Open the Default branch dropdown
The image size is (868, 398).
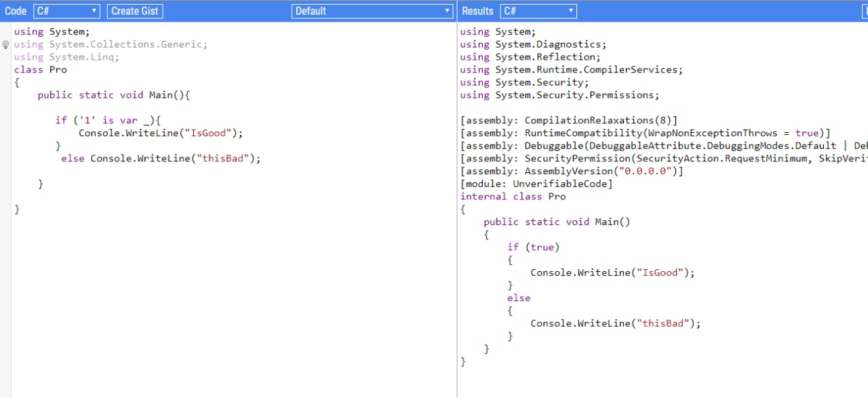372,11
